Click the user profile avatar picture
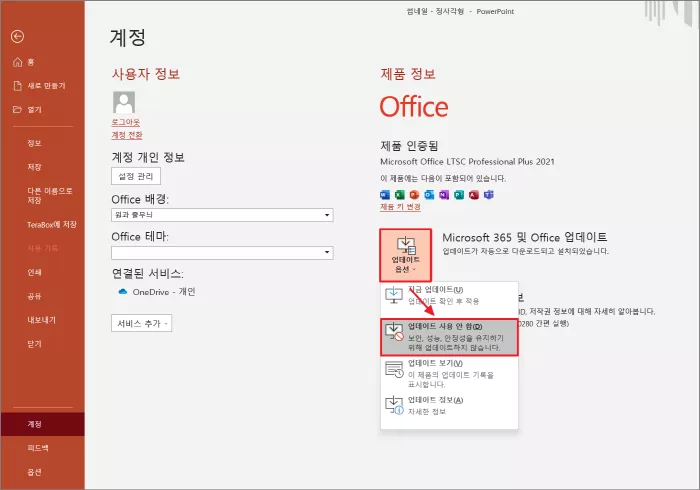The width and height of the screenshot is (700, 490). [x=124, y=103]
